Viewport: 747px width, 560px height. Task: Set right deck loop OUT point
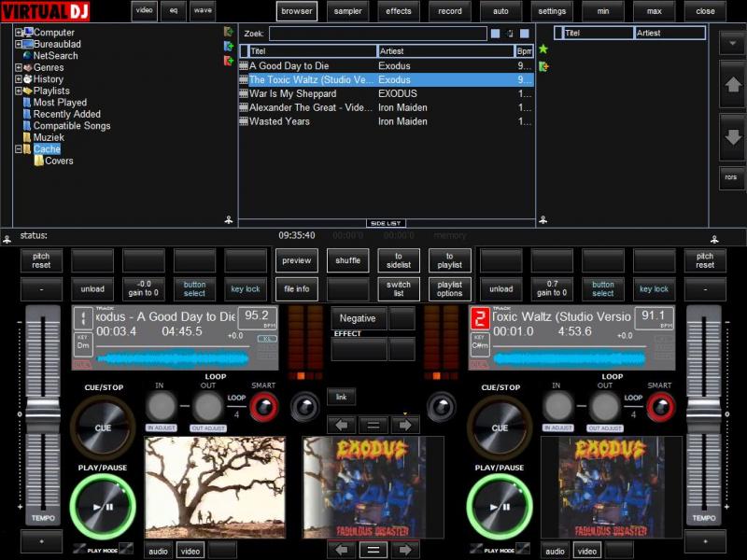tap(604, 406)
